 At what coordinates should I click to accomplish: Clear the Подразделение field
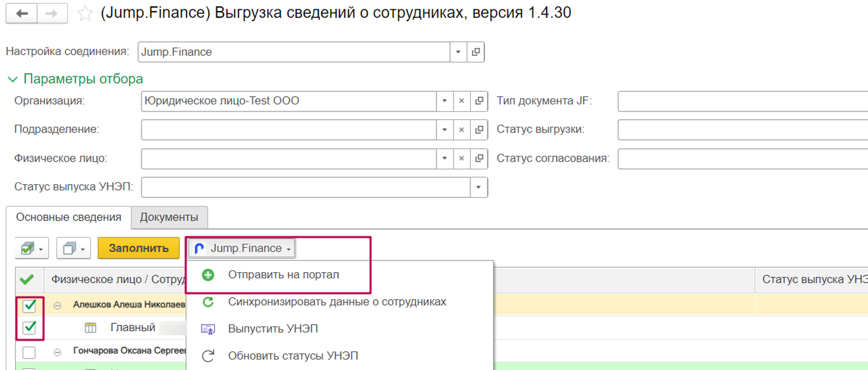pyautogui.click(x=461, y=130)
